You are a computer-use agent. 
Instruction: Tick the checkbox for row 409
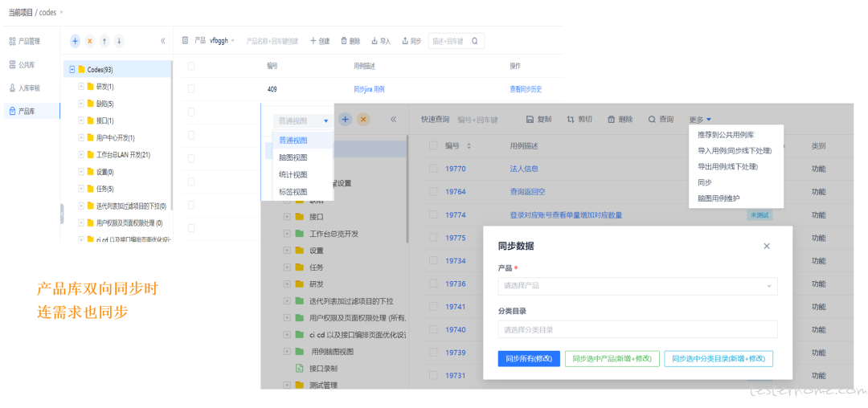[191, 88]
